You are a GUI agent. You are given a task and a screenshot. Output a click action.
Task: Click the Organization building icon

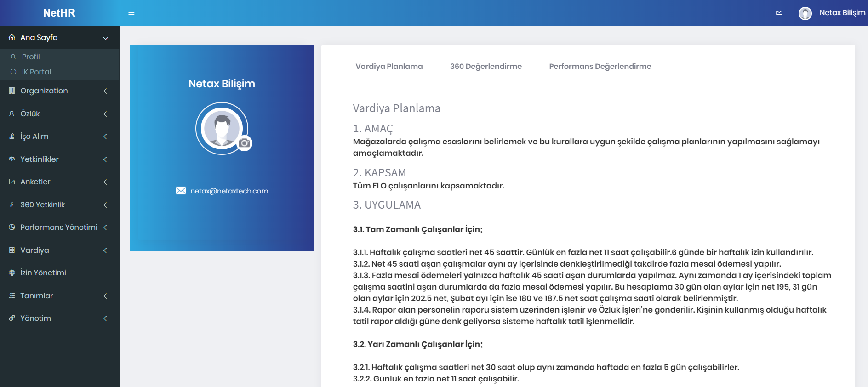click(x=12, y=91)
